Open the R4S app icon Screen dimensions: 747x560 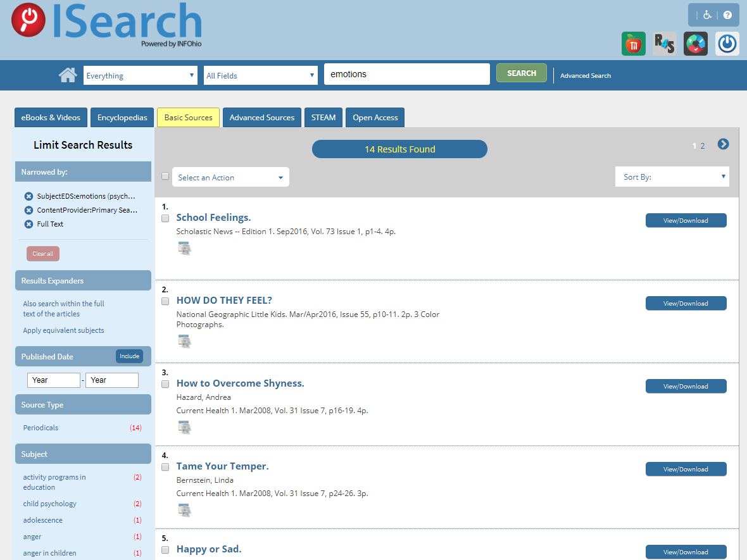pyautogui.click(x=665, y=44)
